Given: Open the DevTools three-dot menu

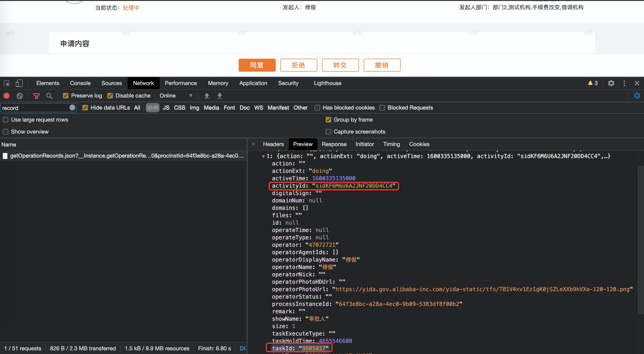Looking at the screenshot, I should [624, 83].
